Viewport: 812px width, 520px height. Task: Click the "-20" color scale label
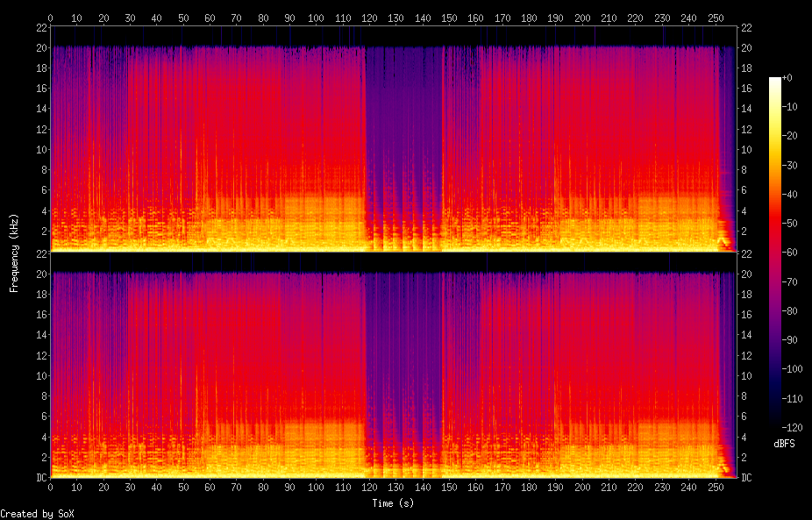[788, 136]
